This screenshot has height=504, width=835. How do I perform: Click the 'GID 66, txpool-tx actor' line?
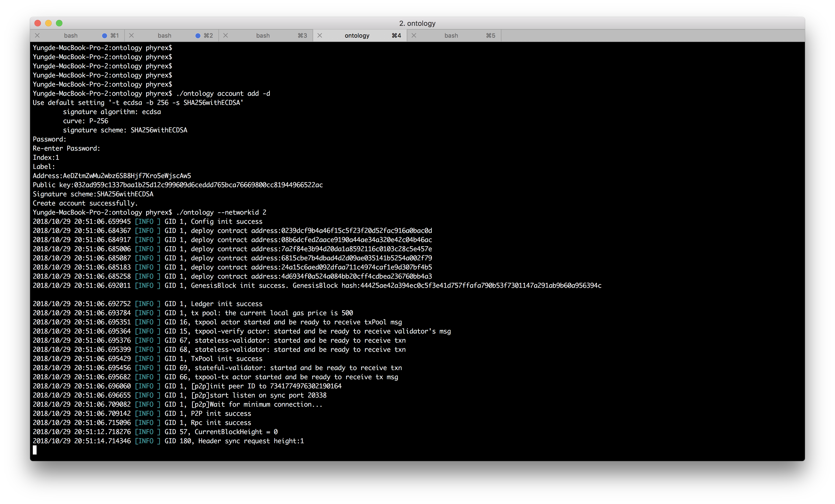click(x=215, y=377)
